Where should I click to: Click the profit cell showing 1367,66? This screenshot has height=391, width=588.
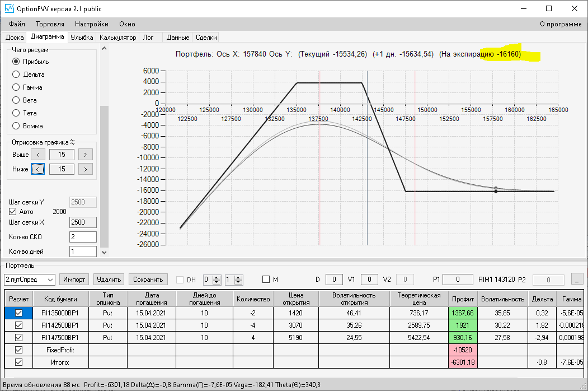click(463, 313)
